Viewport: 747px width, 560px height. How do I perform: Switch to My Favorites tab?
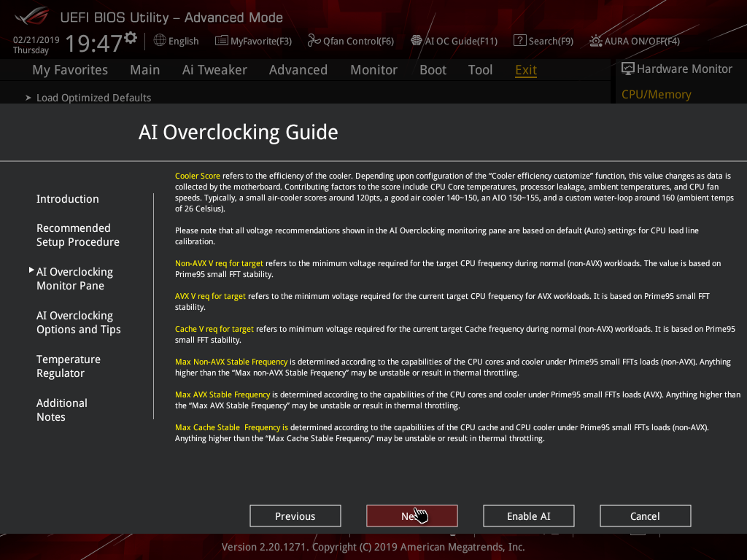click(x=70, y=70)
